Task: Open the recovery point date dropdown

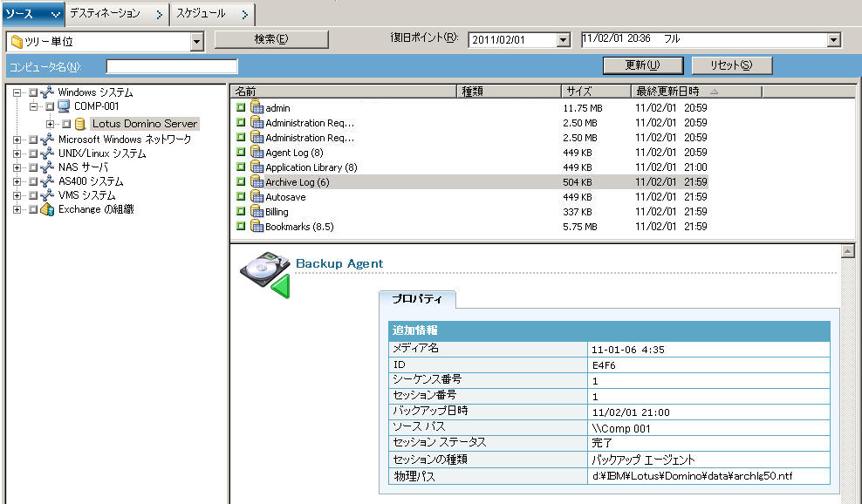Action: 563,40
